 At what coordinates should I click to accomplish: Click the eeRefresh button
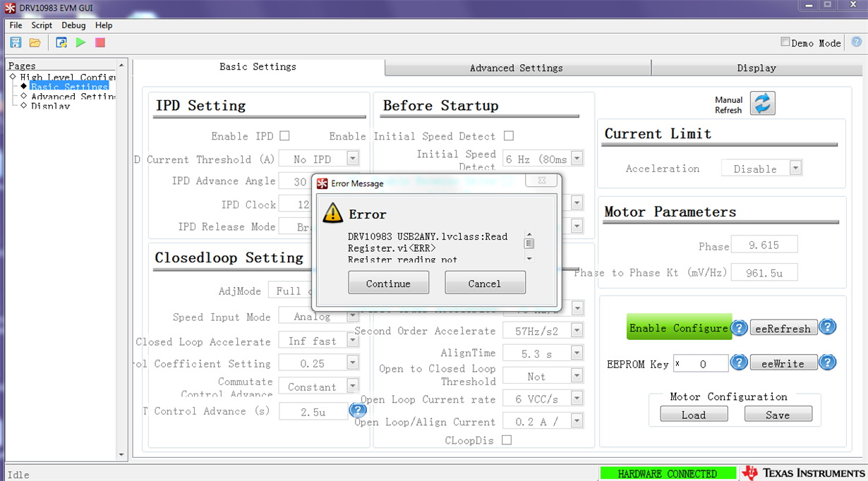tap(783, 328)
